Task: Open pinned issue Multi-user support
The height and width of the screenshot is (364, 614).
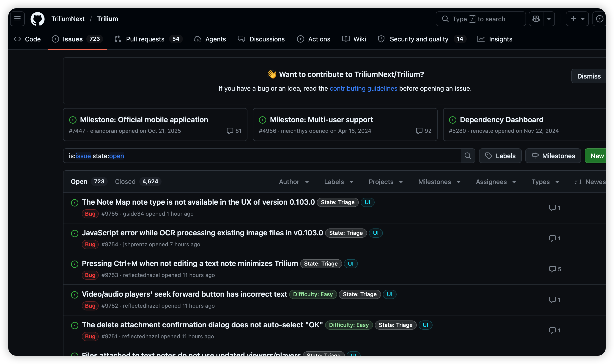Action: pyautogui.click(x=321, y=120)
